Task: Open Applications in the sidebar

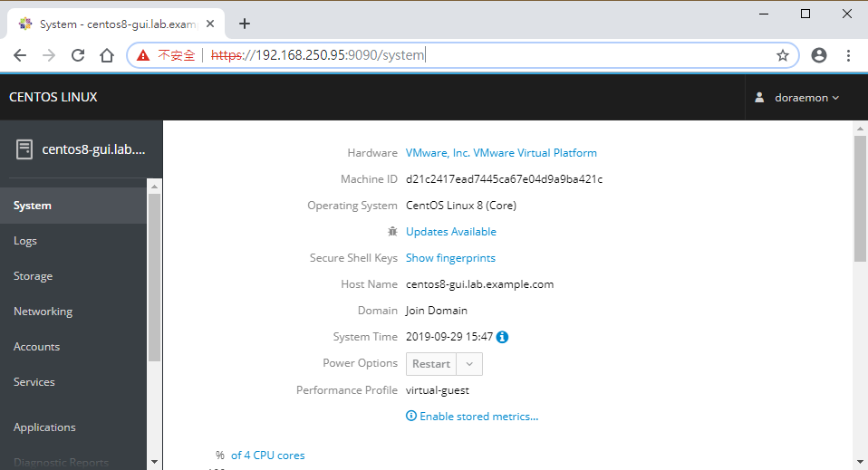Action: pyautogui.click(x=73, y=427)
